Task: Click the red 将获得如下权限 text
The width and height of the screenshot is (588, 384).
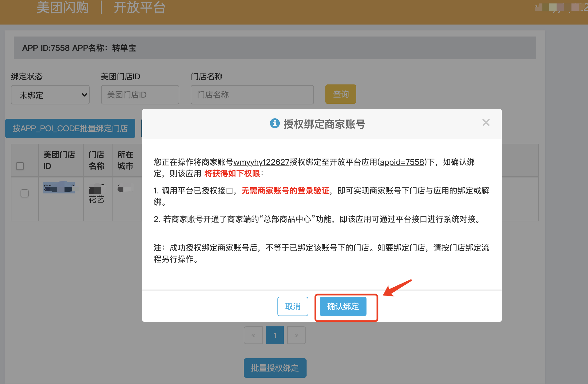Action: [232, 173]
